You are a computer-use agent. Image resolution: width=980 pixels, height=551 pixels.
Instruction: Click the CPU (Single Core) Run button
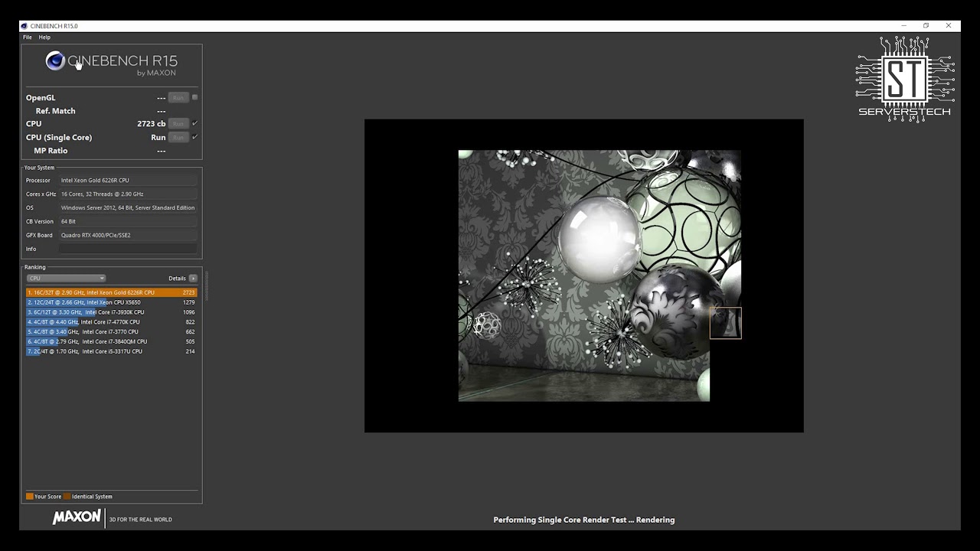[x=178, y=137]
